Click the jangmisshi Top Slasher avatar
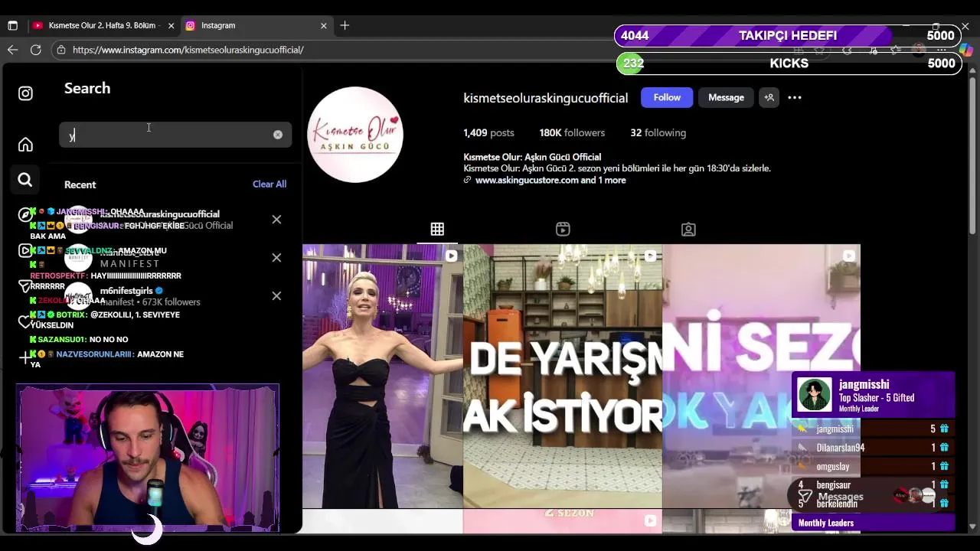This screenshot has height=551, width=980. (814, 395)
